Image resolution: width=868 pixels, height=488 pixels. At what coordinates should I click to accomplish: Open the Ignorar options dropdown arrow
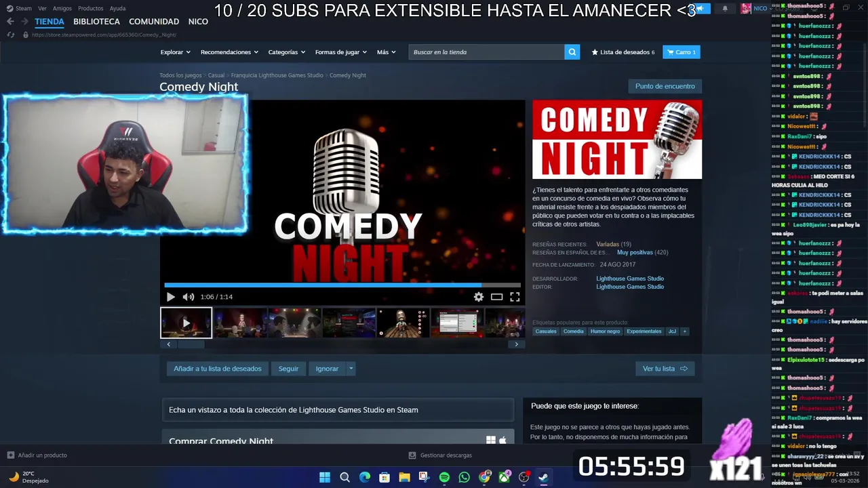351,369
